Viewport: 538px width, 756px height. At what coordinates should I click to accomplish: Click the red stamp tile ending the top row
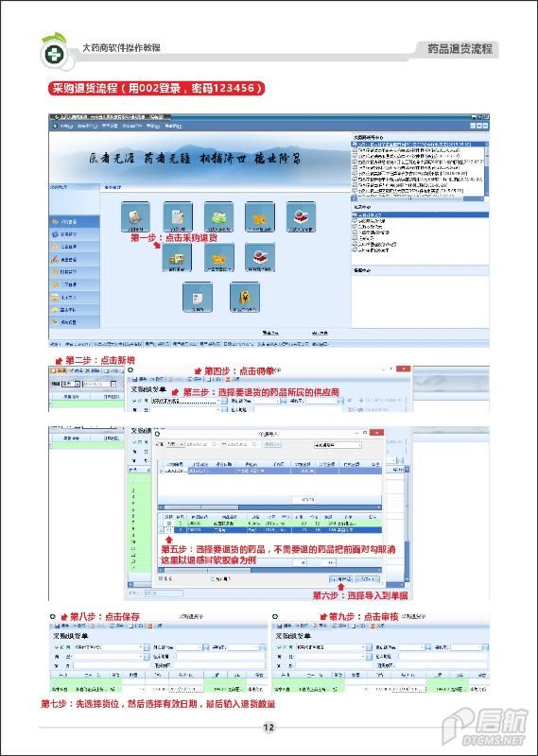pos(301,216)
